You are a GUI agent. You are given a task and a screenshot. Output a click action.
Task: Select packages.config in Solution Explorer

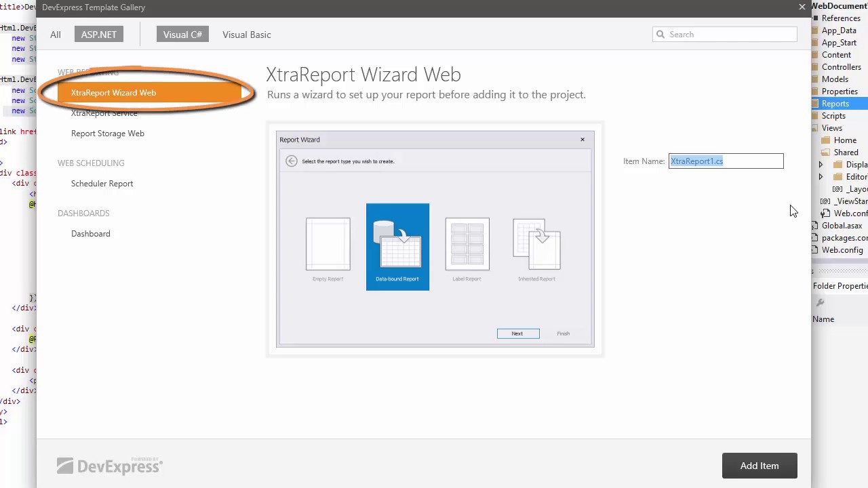[x=844, y=238]
